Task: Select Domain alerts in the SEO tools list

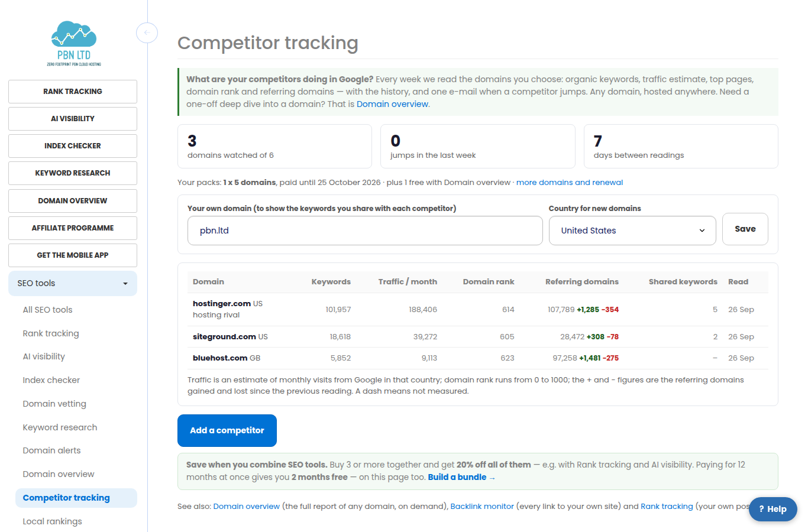Action: click(x=51, y=450)
